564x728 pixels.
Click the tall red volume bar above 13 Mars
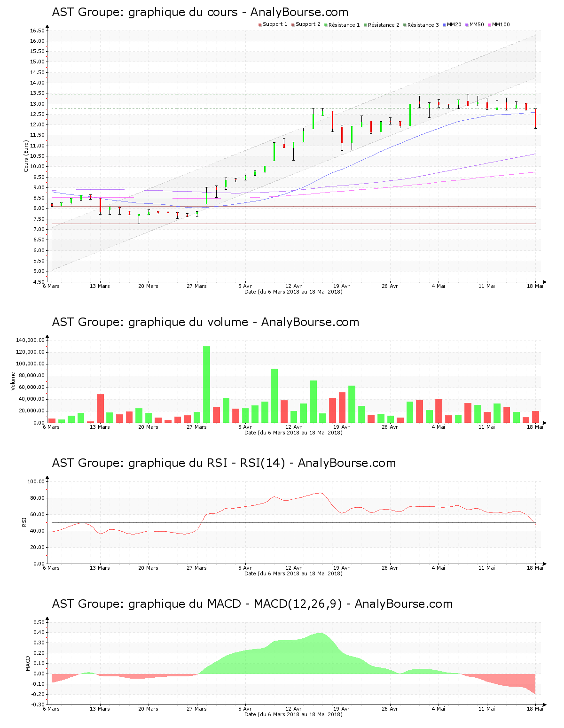click(100, 408)
